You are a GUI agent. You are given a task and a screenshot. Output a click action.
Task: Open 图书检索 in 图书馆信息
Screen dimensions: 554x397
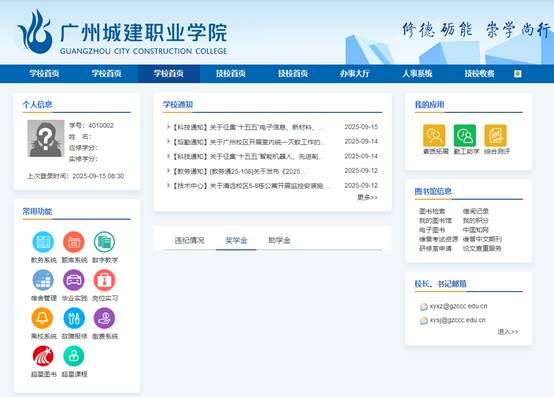(432, 211)
